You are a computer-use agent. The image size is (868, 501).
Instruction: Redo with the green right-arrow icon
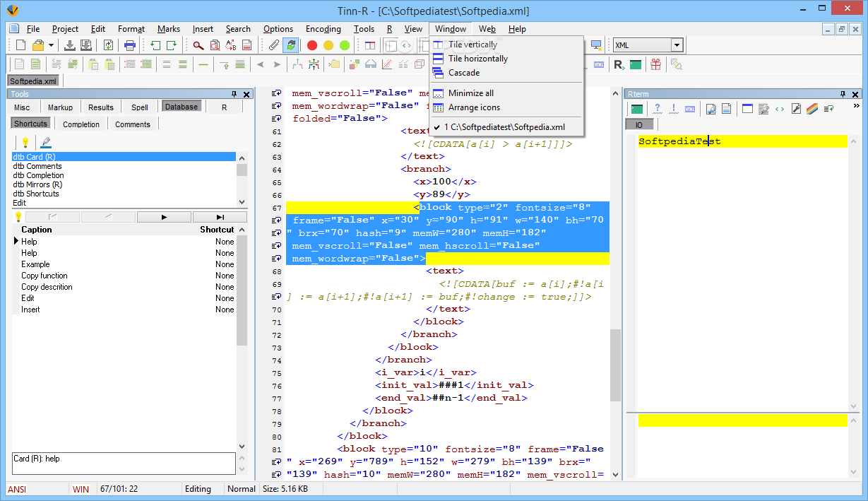pyautogui.click(x=172, y=45)
